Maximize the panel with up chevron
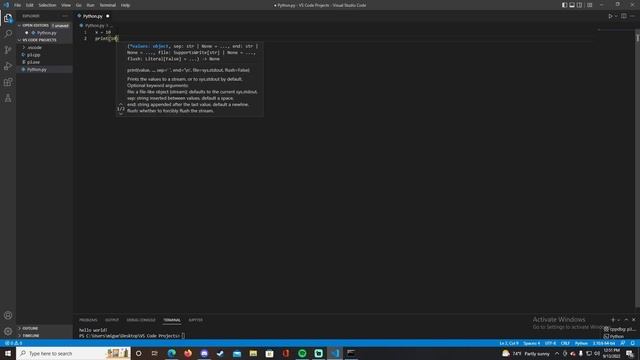 coord(626,320)
